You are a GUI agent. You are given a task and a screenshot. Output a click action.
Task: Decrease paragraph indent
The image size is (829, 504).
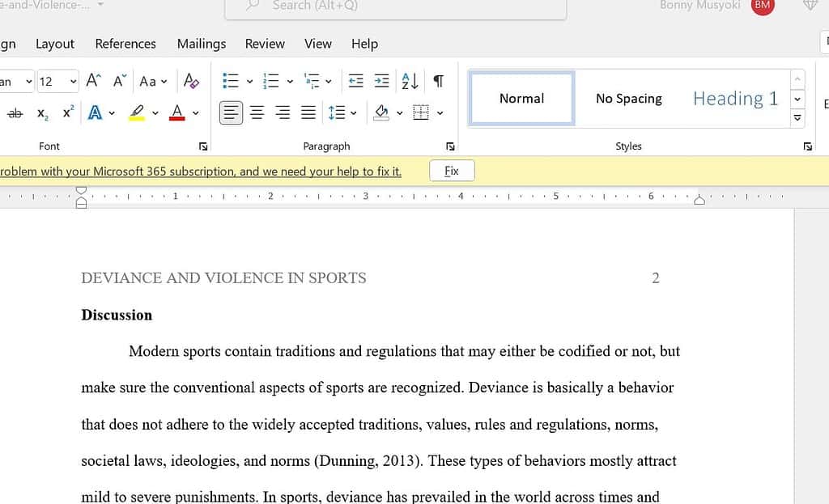356,81
